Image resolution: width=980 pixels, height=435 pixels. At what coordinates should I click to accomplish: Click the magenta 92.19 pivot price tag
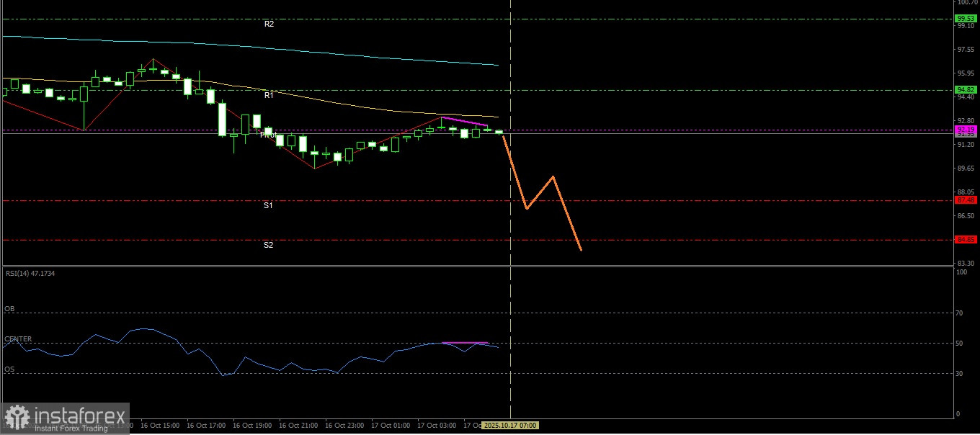point(965,129)
